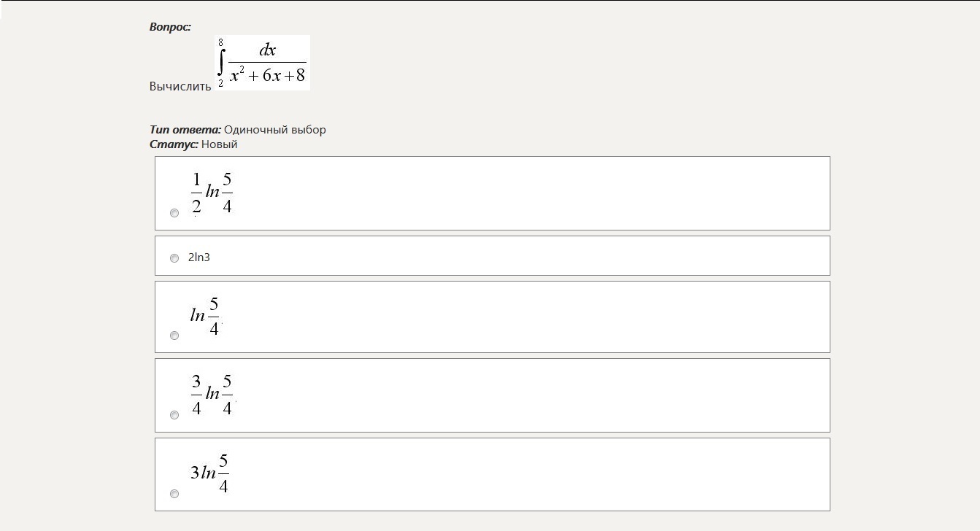Click the upper limit 8 of the integral

220,42
